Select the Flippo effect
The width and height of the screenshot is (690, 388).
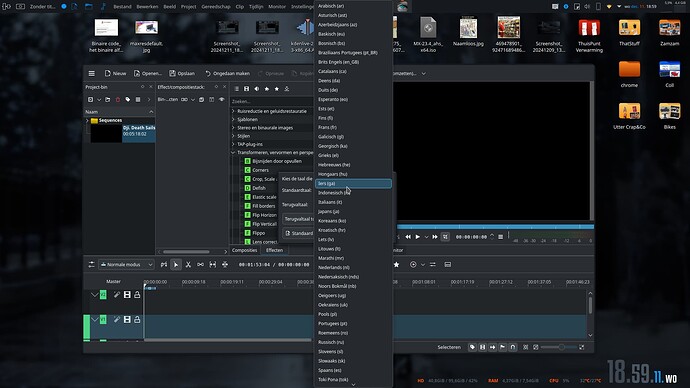point(259,233)
